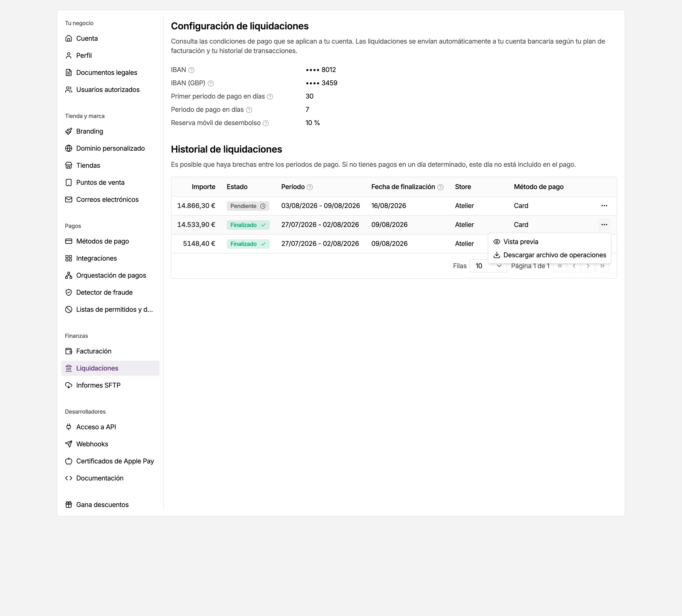Click the Historial de liquidaciones heading
682x616 pixels.
[226, 149]
